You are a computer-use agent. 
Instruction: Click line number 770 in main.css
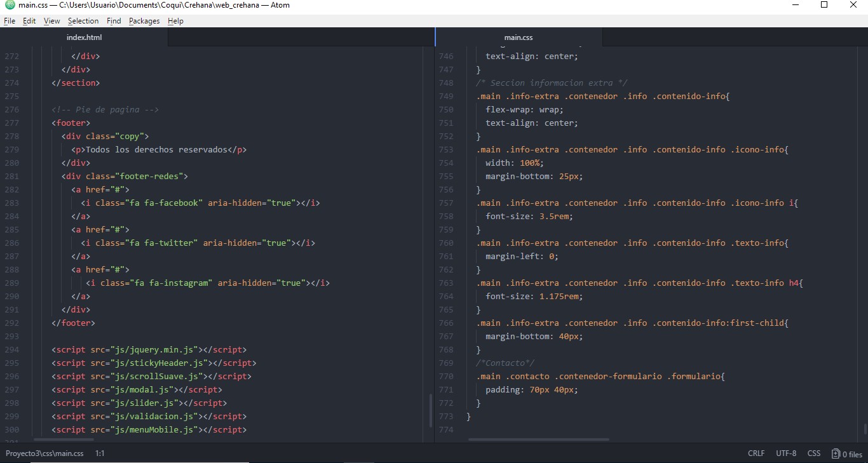[x=446, y=376]
